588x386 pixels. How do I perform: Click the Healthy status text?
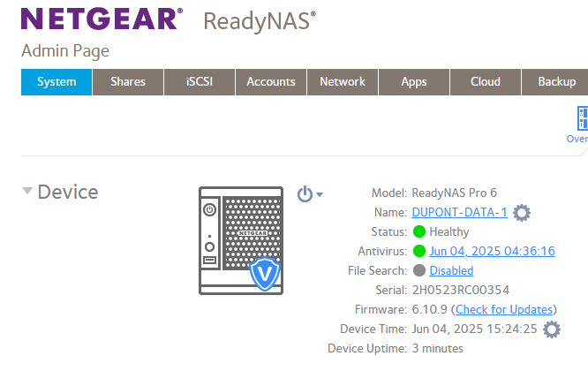449,231
